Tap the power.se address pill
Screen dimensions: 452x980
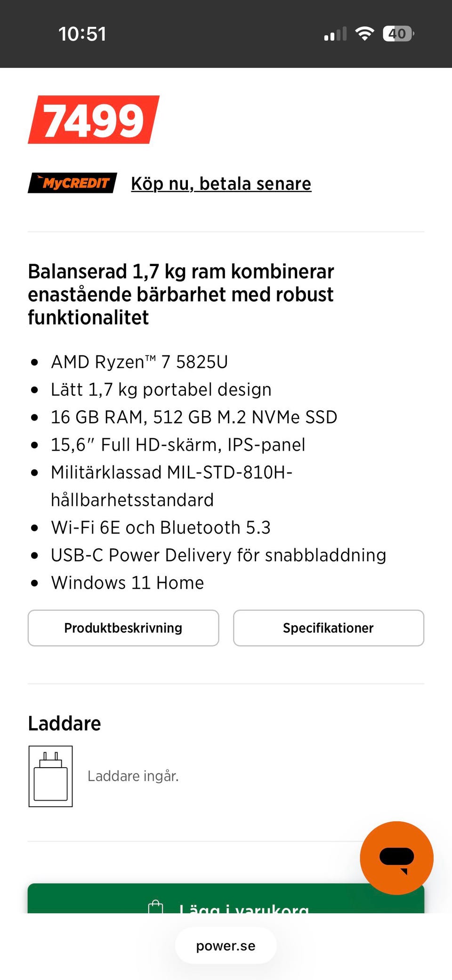tap(226, 946)
